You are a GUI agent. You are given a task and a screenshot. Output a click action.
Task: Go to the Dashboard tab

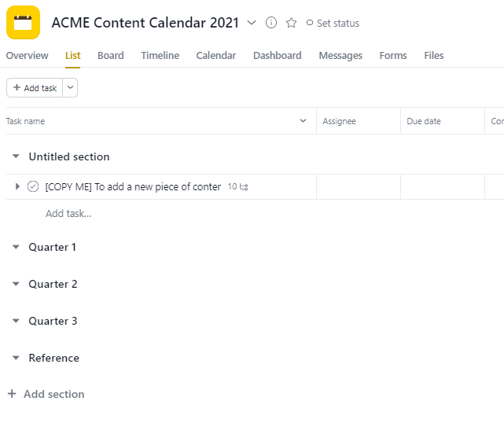pyautogui.click(x=278, y=55)
